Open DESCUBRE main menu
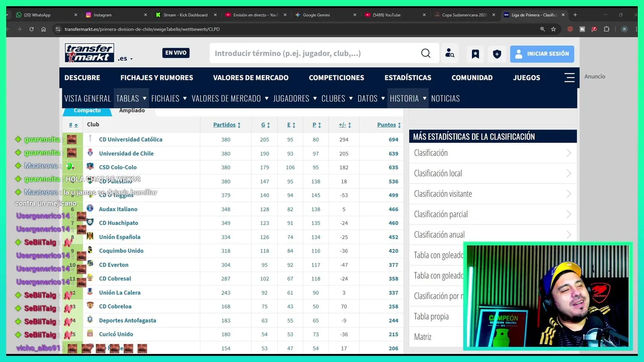 (82, 77)
